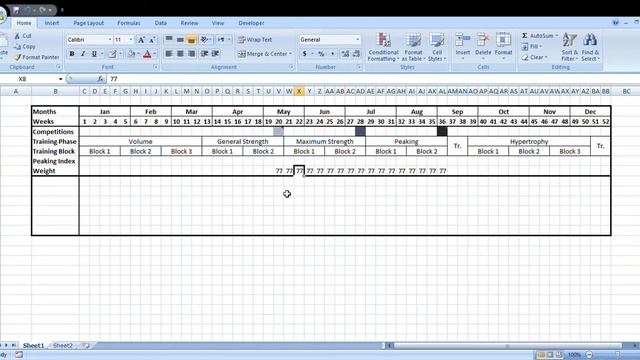Open the font name dropdown Calibri
Viewport: 640px width, 360px height.
tap(109, 40)
